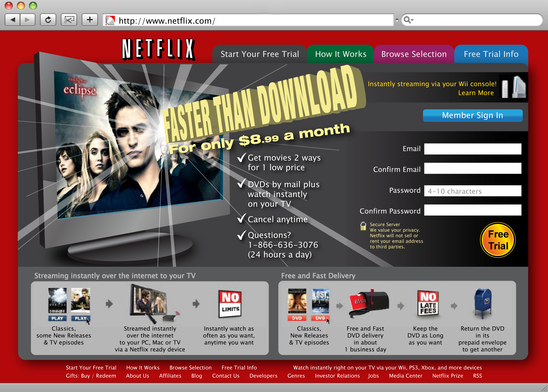Click 'Watch instantly right on your TV' footer text
The image size is (548, 392).
pos(388,367)
